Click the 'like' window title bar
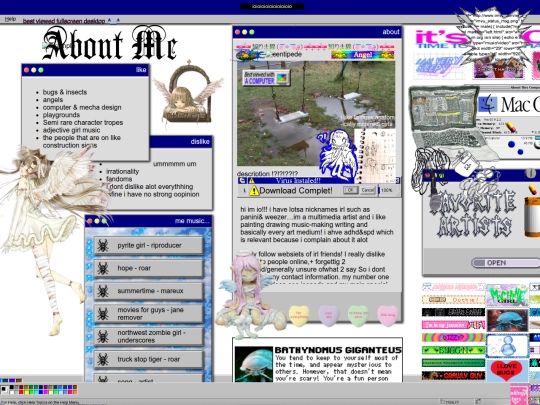The image size is (540, 405). 85,70
